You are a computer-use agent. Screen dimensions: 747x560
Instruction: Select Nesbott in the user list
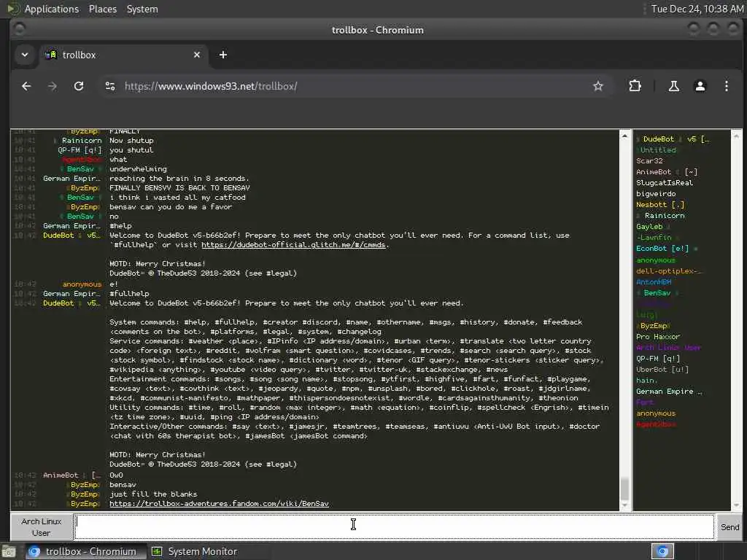pyautogui.click(x=659, y=205)
